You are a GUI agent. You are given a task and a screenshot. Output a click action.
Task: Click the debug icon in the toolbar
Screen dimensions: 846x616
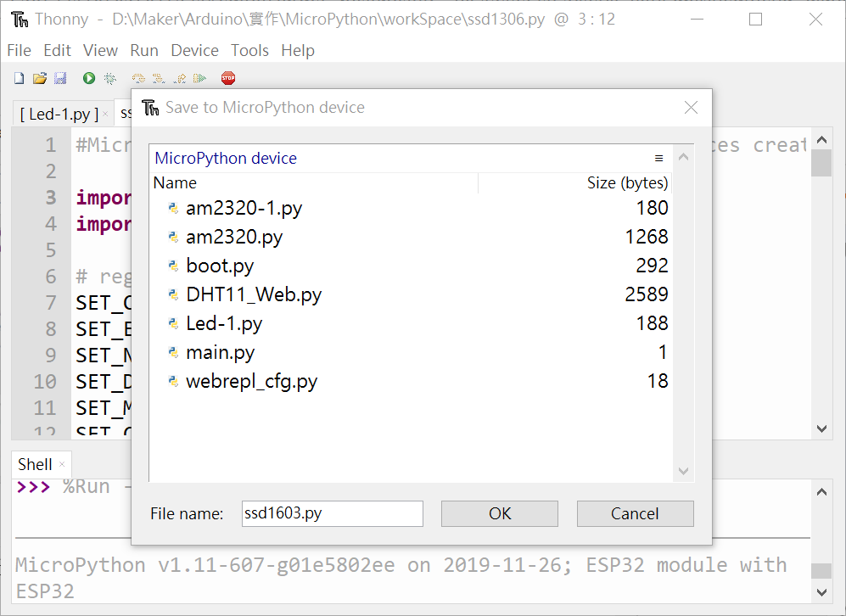click(110, 77)
